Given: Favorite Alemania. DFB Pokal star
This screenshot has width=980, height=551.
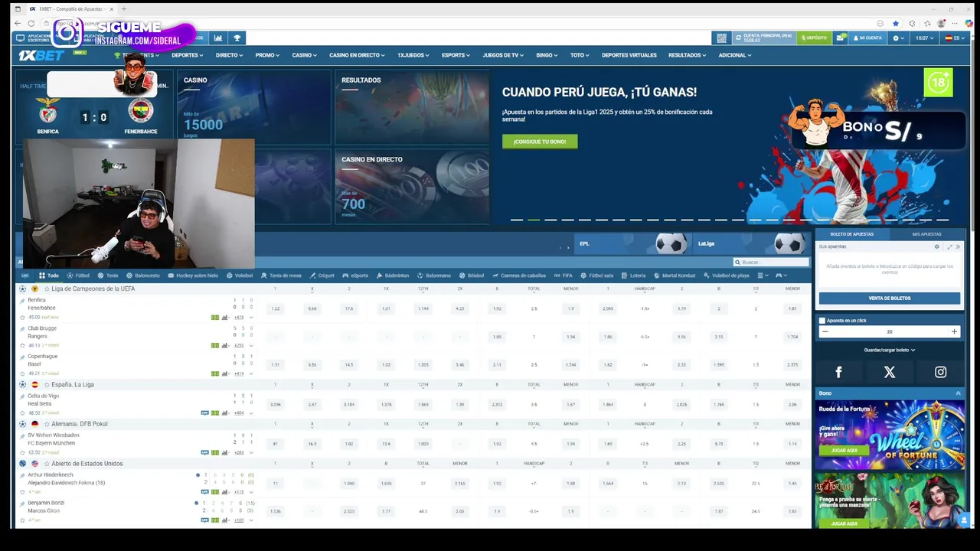Looking at the screenshot, I should [x=47, y=423].
